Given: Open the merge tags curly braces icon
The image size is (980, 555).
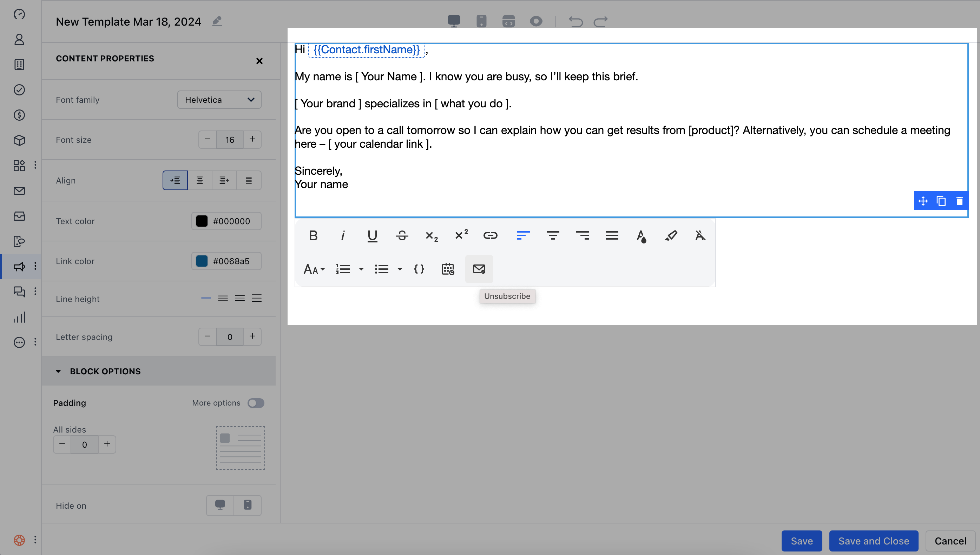Looking at the screenshot, I should [419, 269].
